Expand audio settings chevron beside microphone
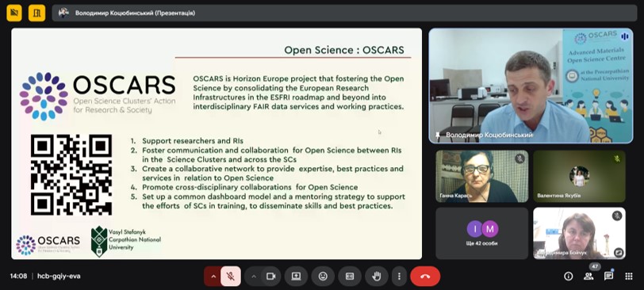The width and height of the screenshot is (644, 290). coord(213,277)
